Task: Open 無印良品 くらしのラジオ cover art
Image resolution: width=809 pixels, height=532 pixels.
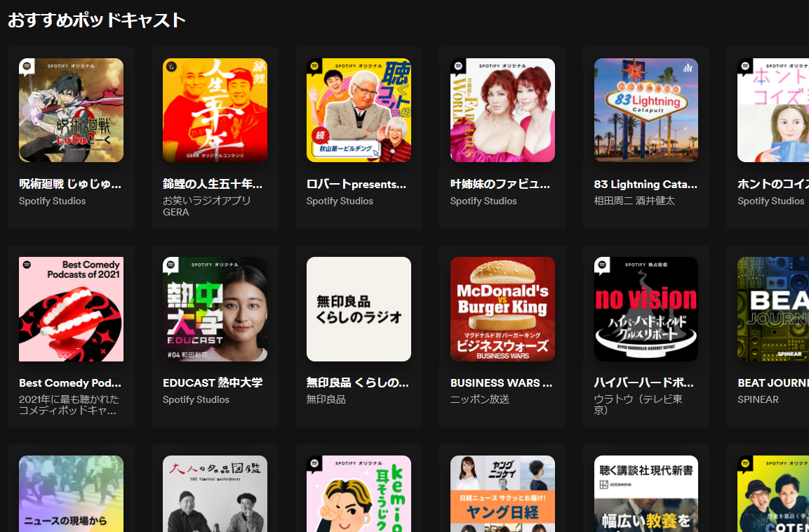Action: pos(359,309)
